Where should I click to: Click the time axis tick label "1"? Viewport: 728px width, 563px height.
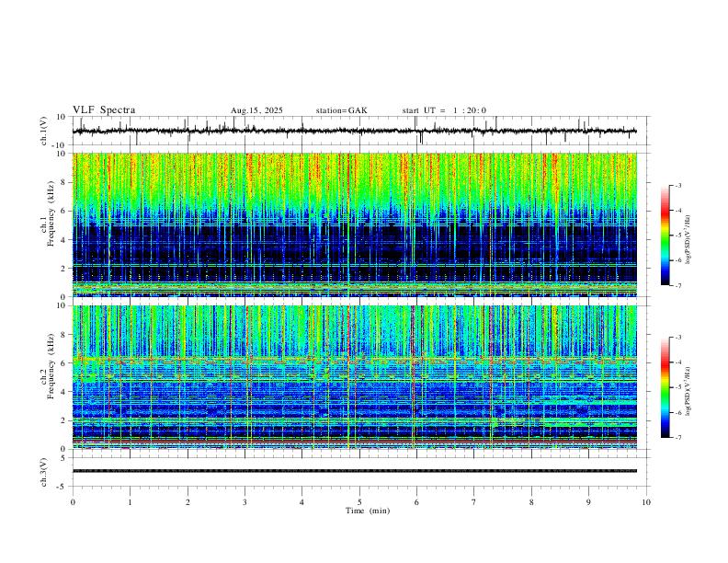[x=130, y=502]
